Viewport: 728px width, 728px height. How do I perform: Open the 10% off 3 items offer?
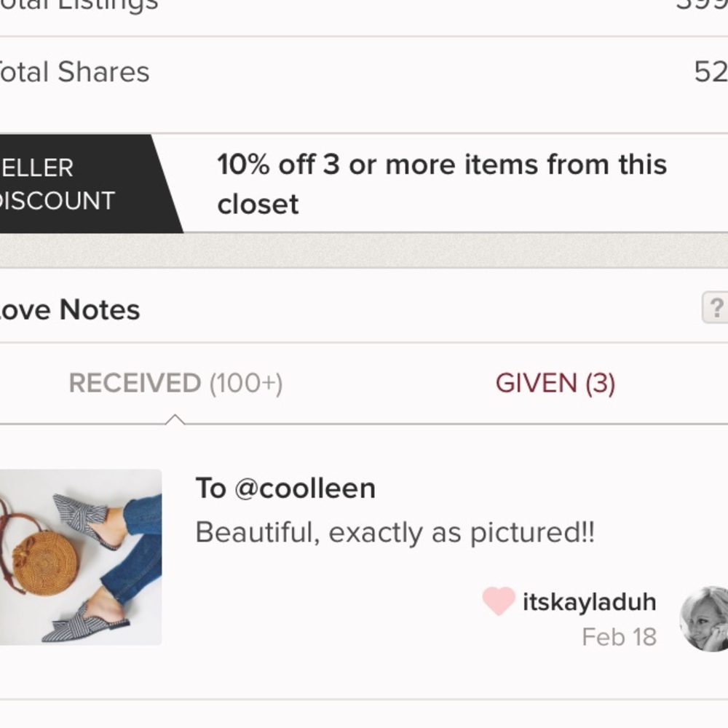pos(441,165)
